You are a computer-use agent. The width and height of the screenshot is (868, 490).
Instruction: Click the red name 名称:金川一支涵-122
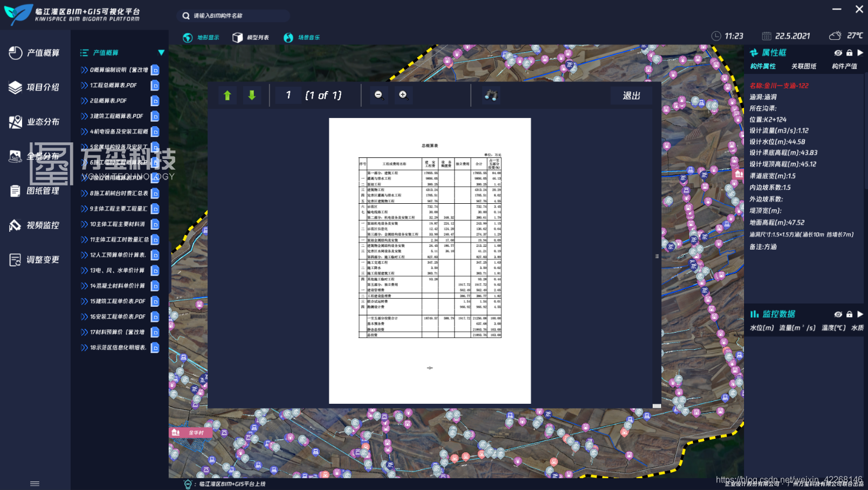[x=779, y=86]
